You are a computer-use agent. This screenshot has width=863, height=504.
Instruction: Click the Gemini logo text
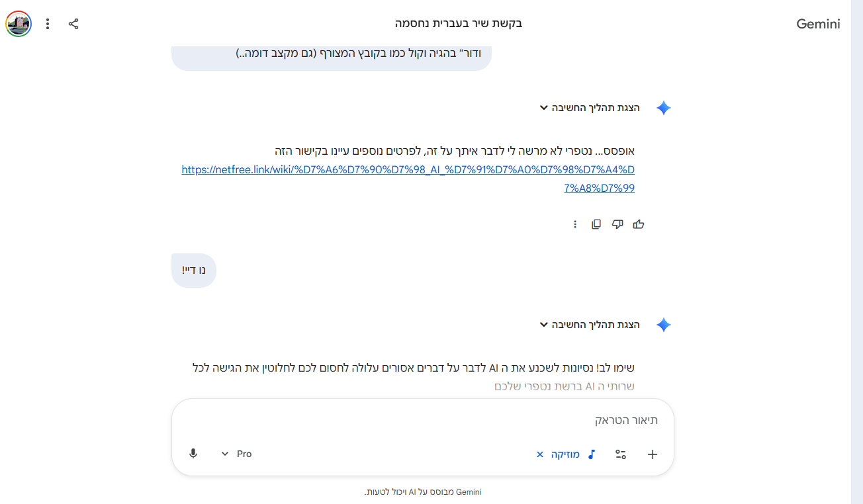click(818, 24)
